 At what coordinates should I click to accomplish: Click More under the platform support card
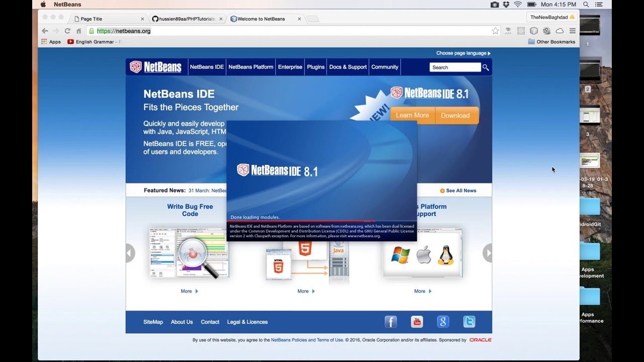(x=423, y=291)
